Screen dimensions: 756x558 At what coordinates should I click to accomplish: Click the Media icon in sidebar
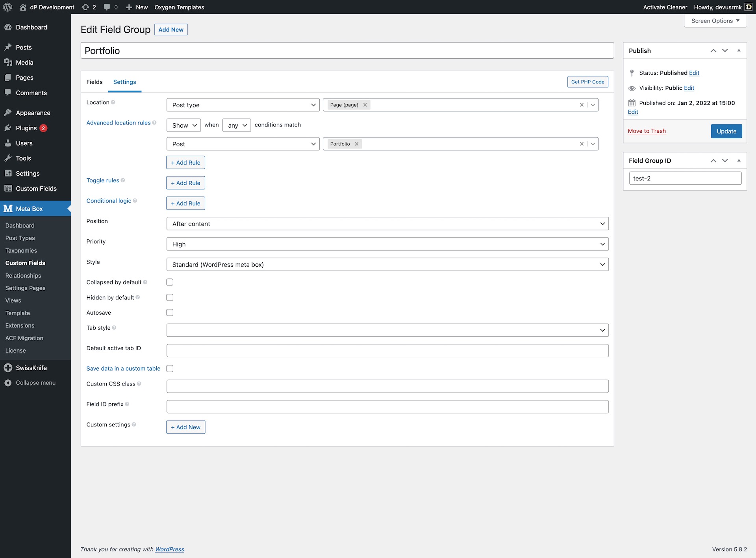click(8, 62)
